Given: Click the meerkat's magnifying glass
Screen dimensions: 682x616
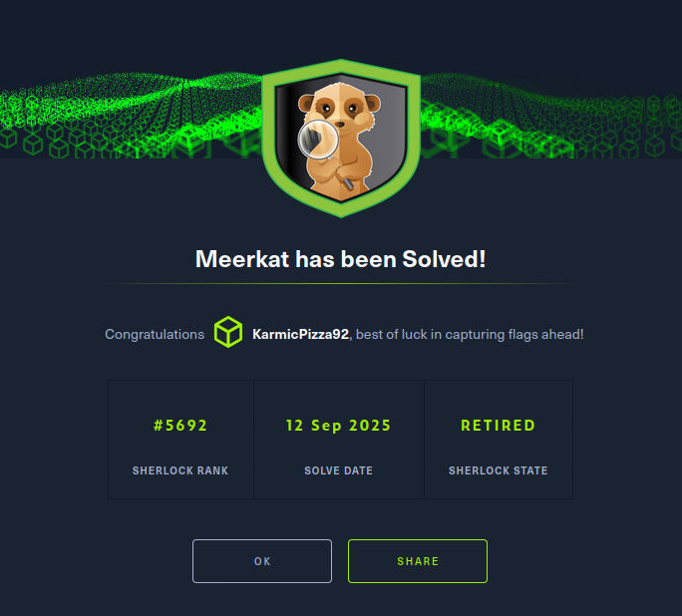Looking at the screenshot, I should (318, 140).
